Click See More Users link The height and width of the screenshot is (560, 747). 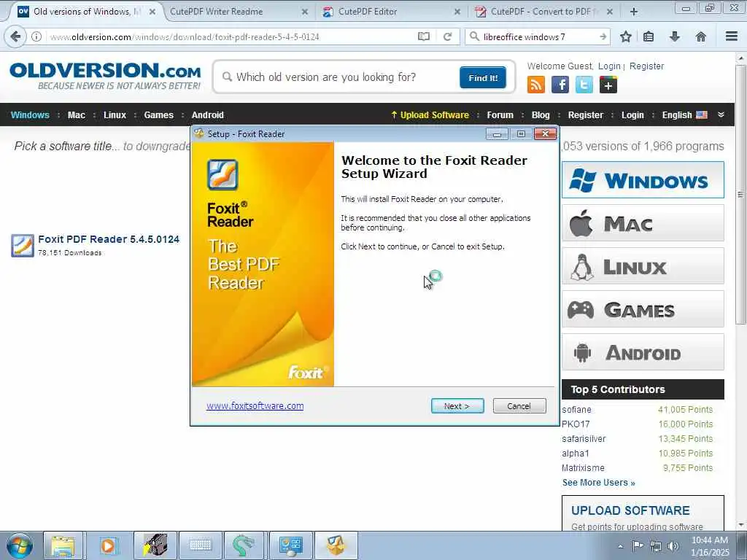tap(599, 483)
